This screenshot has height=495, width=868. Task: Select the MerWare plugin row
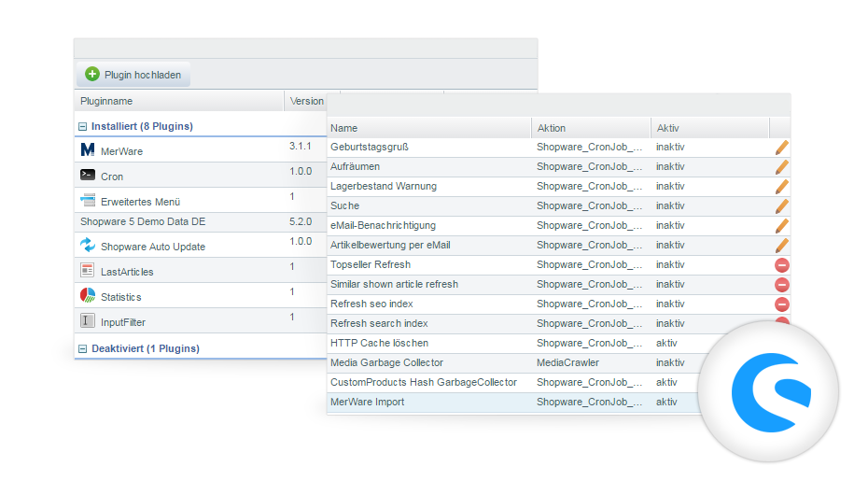point(201,150)
